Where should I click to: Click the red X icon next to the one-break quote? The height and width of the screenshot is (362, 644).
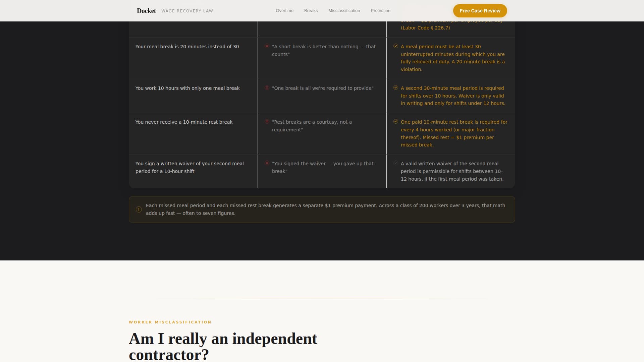pyautogui.click(x=267, y=88)
